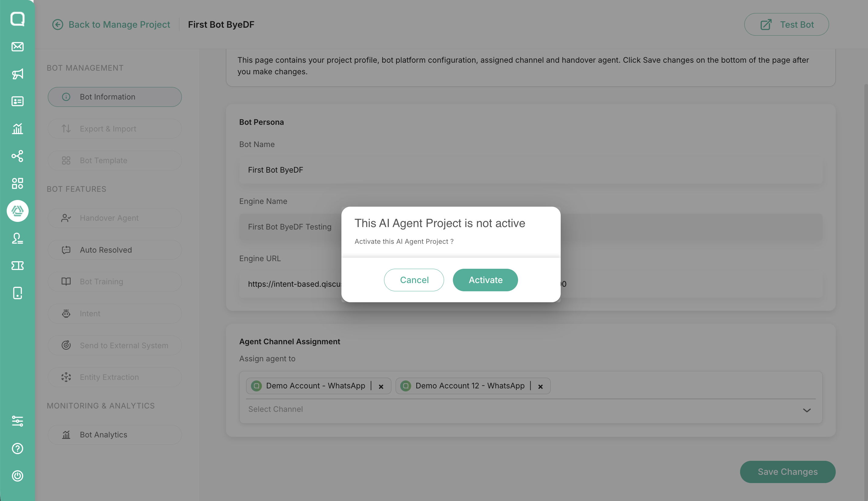Open the contacts card icon in sidebar
Viewport: 868px width, 501px height.
pos(18,101)
